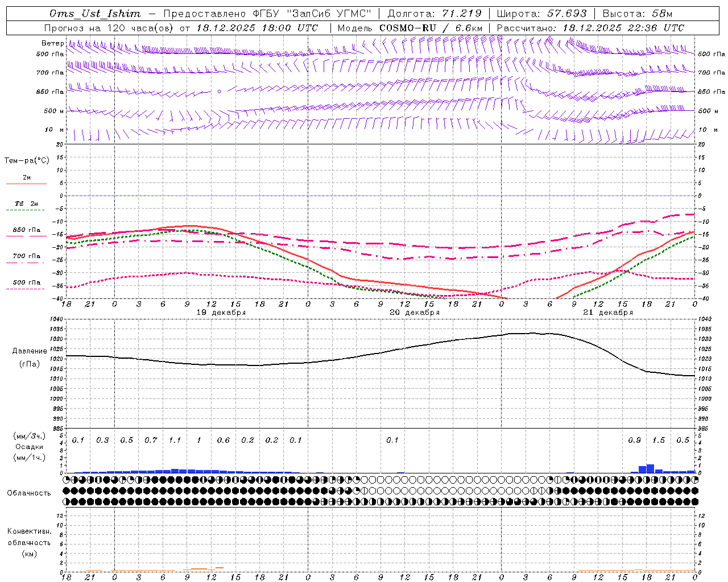
Task: Click the Давление axis title
Action: (x=30, y=351)
